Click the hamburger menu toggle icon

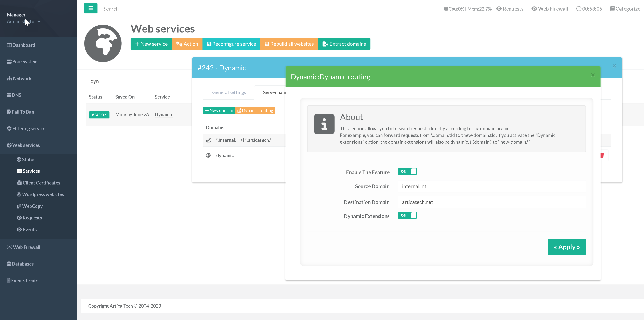point(91,8)
